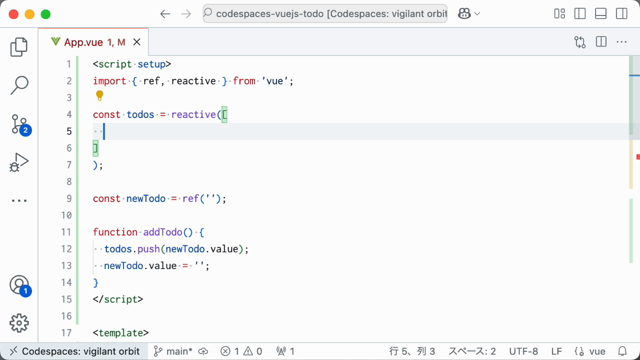The image size is (640, 360).
Task: Click the '<script setup>' tag on line 1
Action: [x=132, y=64]
